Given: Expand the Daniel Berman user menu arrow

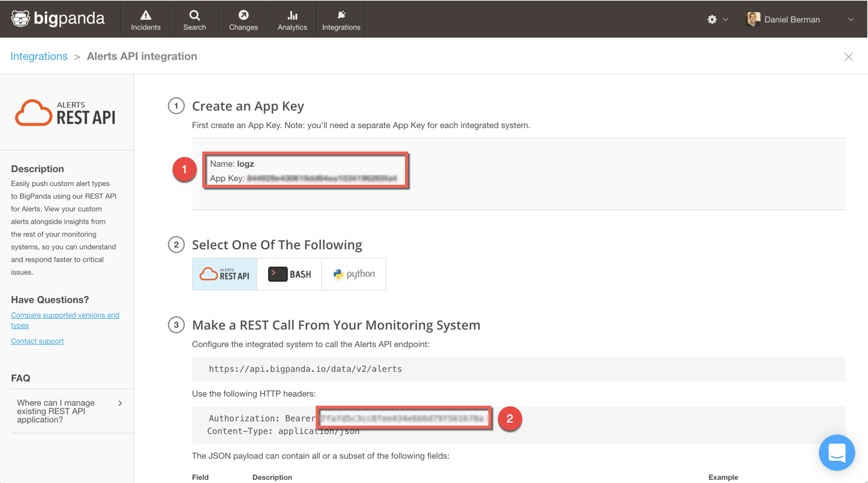Looking at the screenshot, I should [x=850, y=19].
